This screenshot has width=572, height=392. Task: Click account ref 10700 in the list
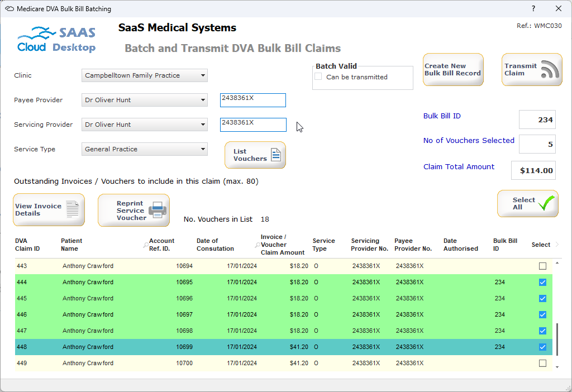184,363
